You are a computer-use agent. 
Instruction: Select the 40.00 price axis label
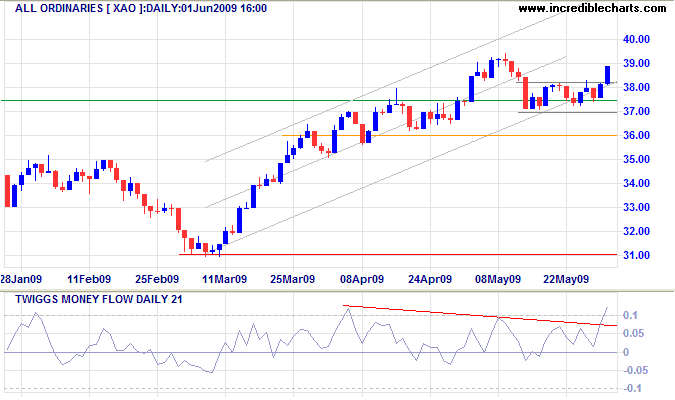coord(636,39)
